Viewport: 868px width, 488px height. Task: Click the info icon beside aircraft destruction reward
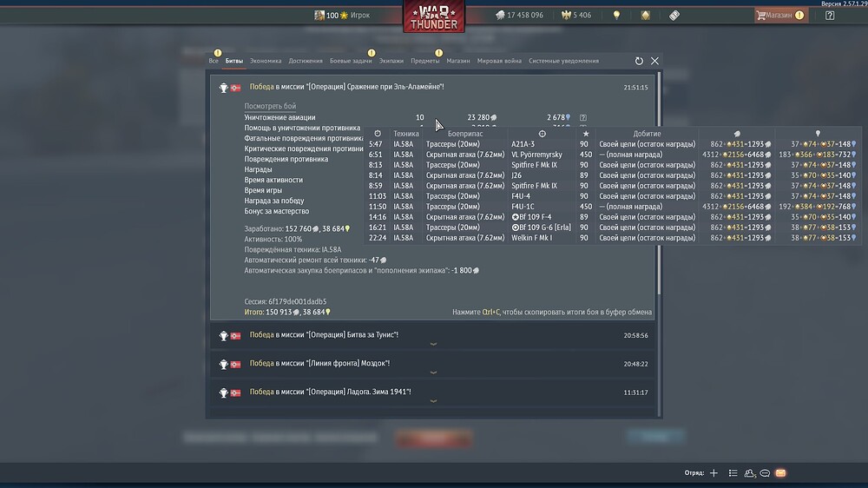pyautogui.click(x=583, y=117)
